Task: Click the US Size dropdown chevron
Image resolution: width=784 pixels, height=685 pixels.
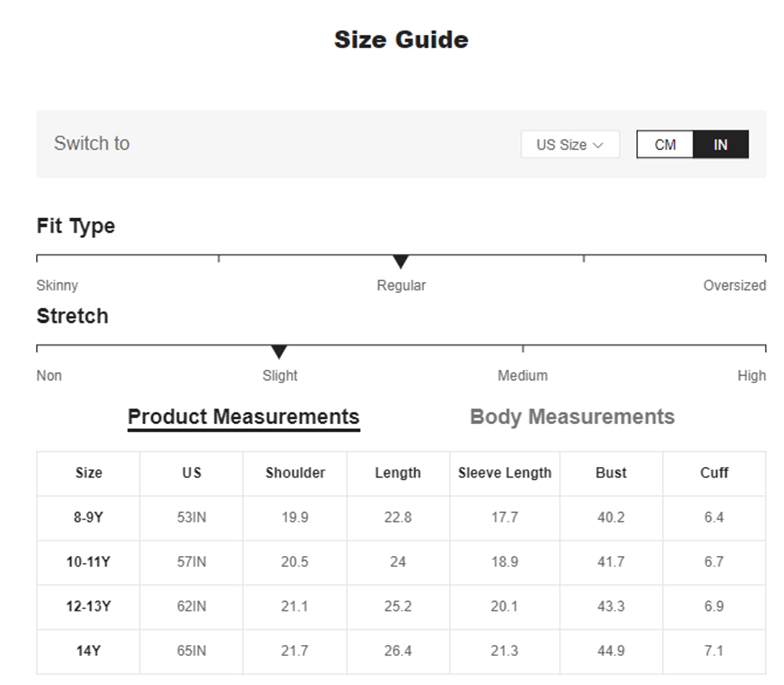Action: 598,145
